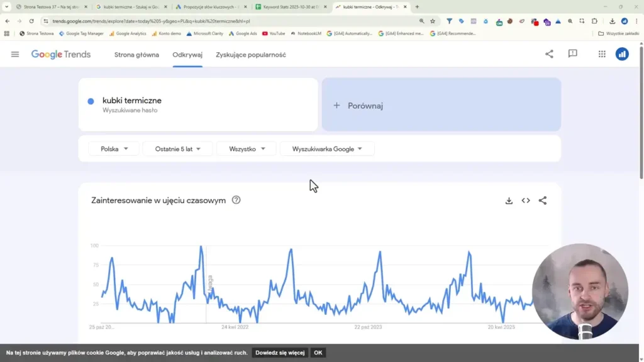Expand the Wszystko category dropdown
The image size is (644, 362).
pyautogui.click(x=247, y=149)
